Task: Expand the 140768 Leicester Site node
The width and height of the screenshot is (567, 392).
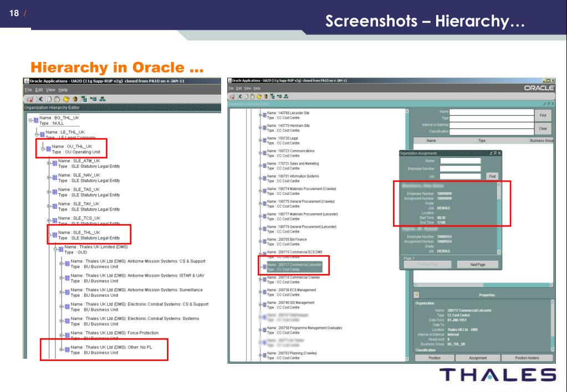Action: click(x=260, y=115)
